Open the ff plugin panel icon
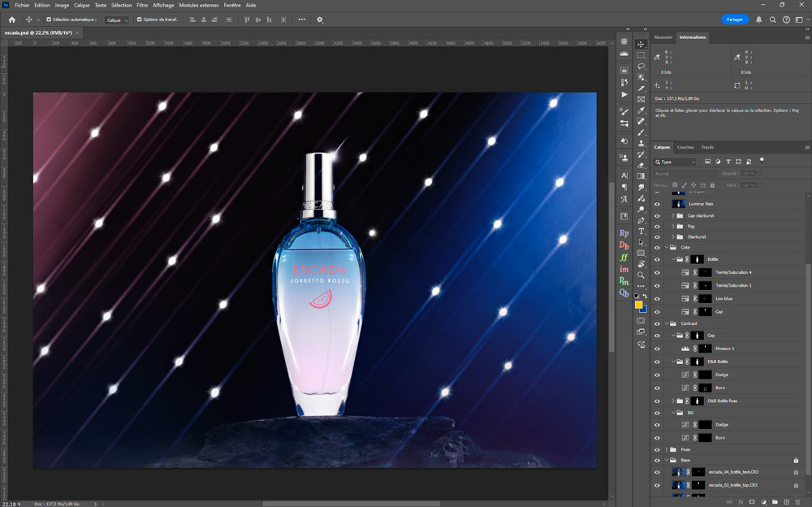Image resolution: width=812 pixels, height=507 pixels. tap(624, 257)
